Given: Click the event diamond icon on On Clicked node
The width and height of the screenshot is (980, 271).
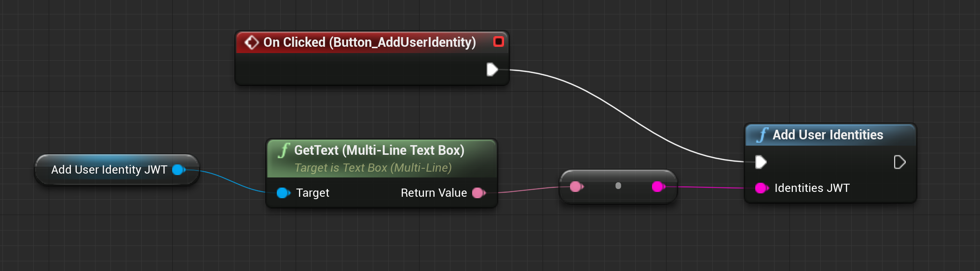Looking at the screenshot, I should (251, 42).
